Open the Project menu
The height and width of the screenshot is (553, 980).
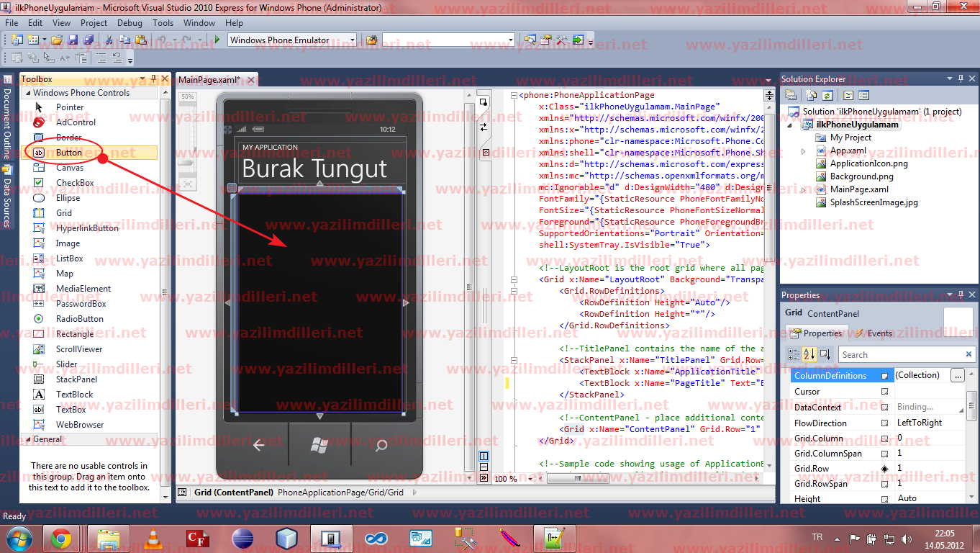pyautogui.click(x=94, y=23)
